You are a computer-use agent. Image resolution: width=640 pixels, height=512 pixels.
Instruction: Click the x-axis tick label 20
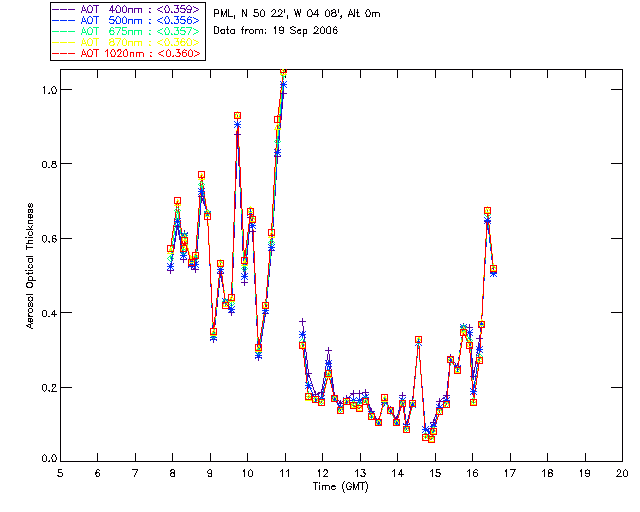(622, 473)
